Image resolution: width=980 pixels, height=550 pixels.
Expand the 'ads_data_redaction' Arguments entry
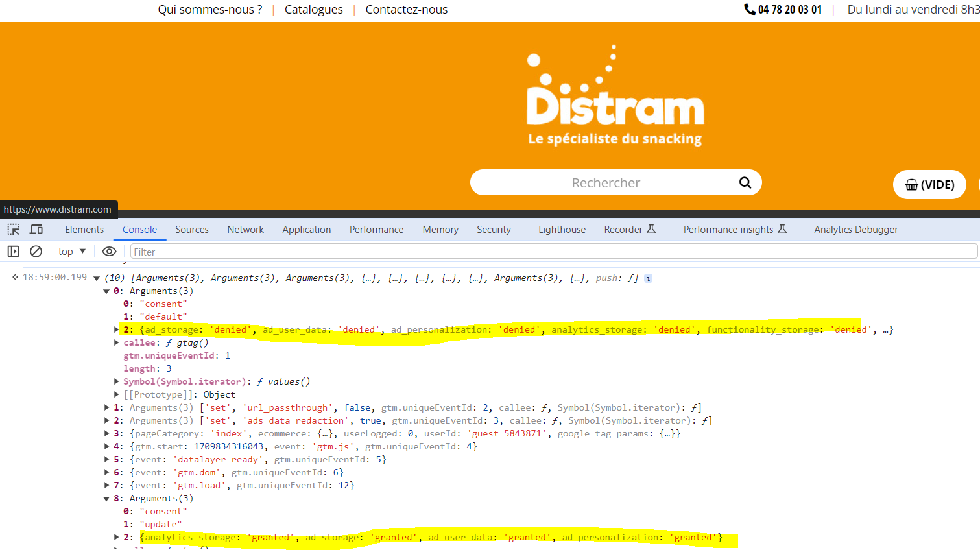coord(107,421)
